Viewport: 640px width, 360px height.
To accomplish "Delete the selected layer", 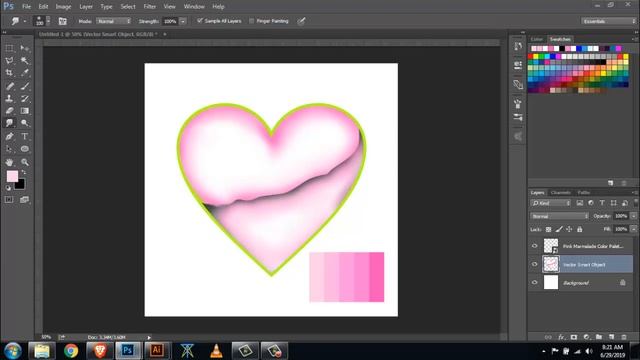I will [624, 337].
